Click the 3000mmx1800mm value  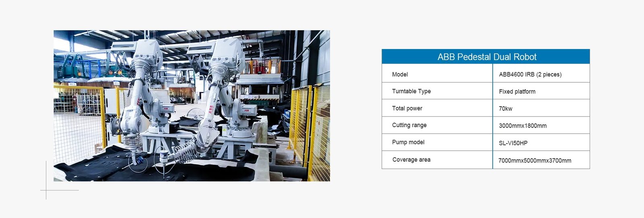(x=522, y=126)
